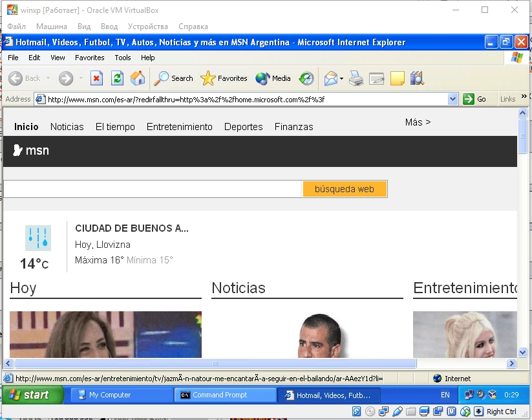Open the Search pane in the toolbar

pos(173,78)
